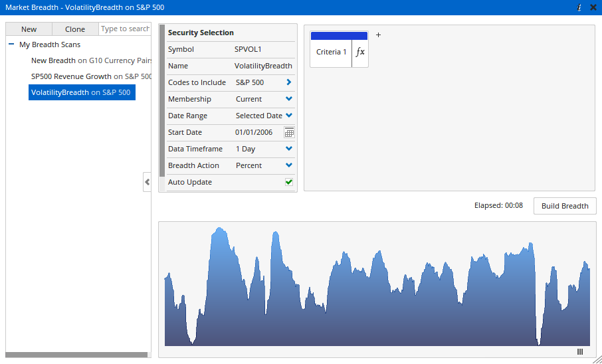Click the Build Breadth button

click(565, 206)
